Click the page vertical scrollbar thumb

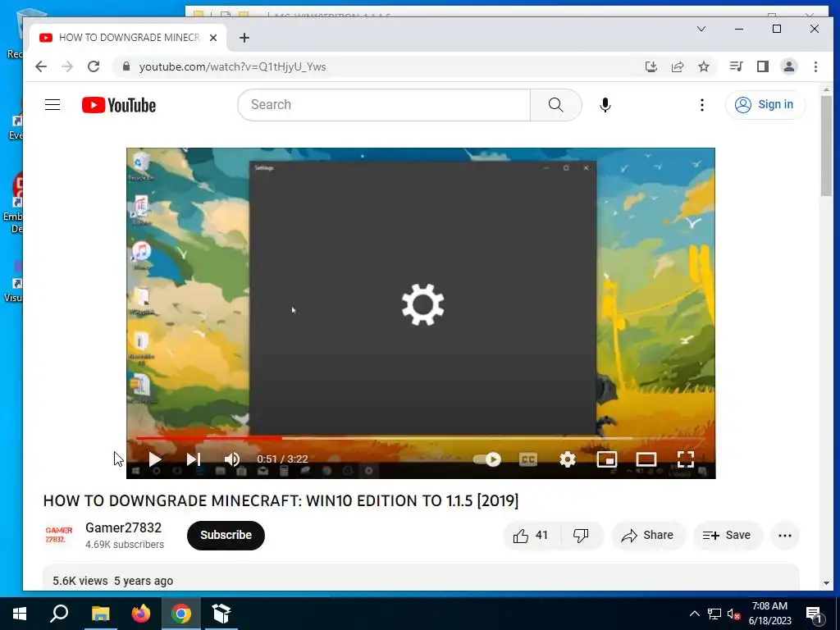(827, 146)
